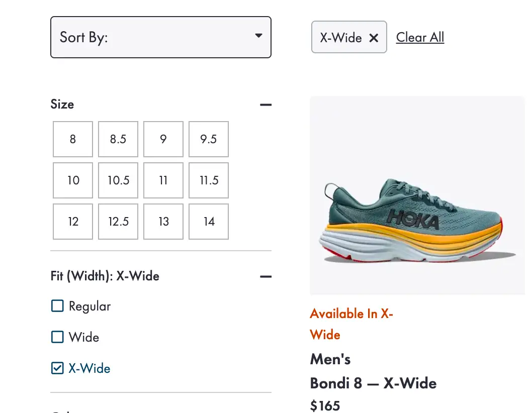The width and height of the screenshot is (532, 413).
Task: Select size 12.5
Action: point(118,221)
